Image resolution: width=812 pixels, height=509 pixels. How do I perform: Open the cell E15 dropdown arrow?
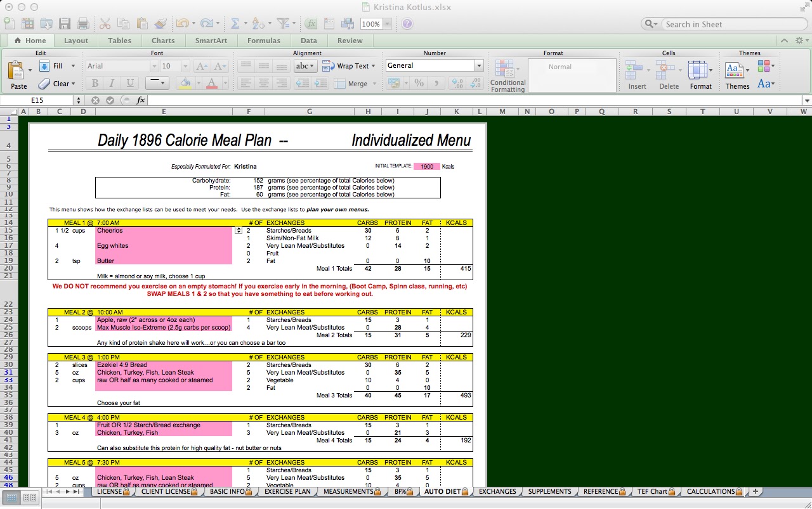click(x=239, y=231)
